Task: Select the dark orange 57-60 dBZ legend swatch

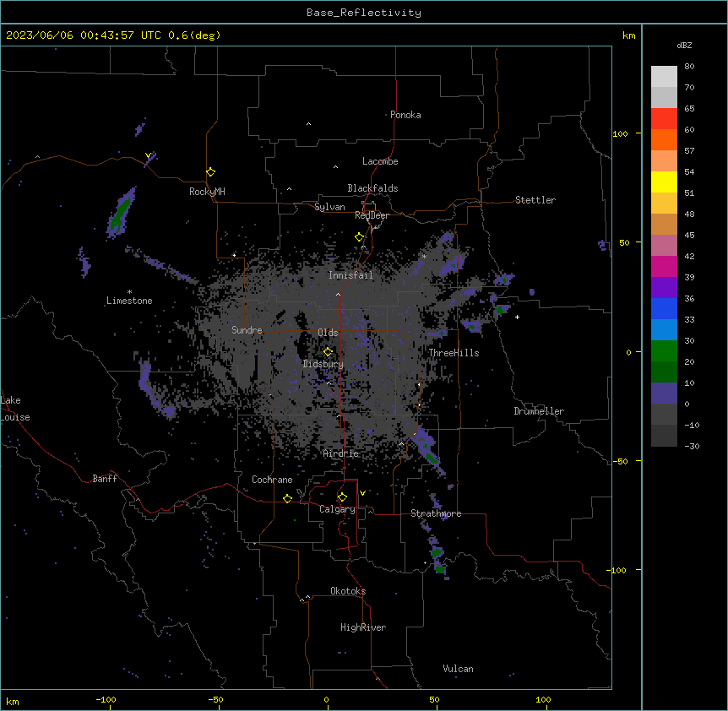Action: pyautogui.click(x=664, y=140)
